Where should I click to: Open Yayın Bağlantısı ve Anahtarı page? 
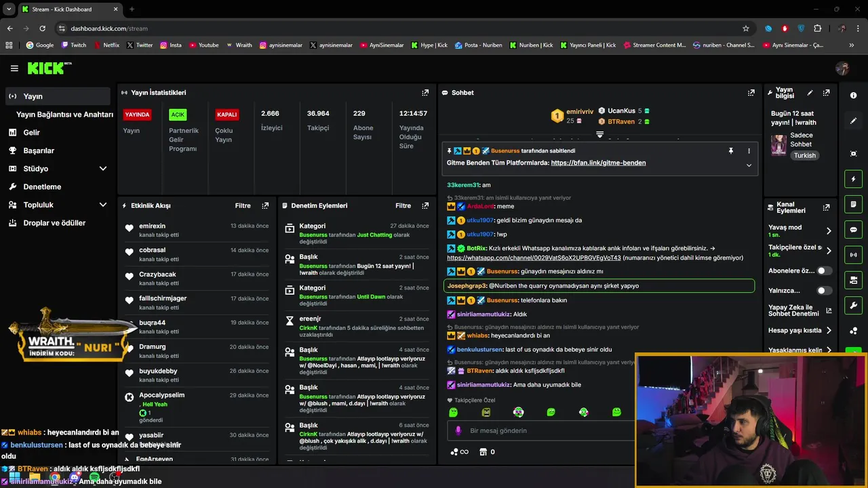64,115
